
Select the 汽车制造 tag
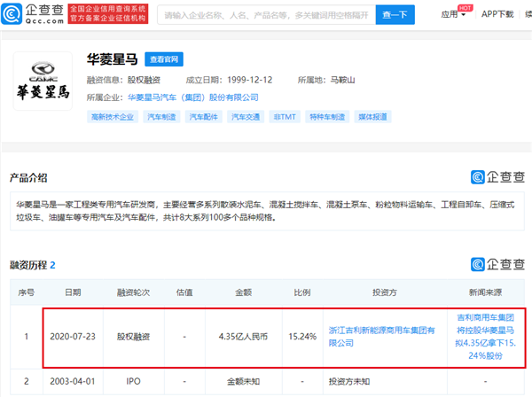161,117
